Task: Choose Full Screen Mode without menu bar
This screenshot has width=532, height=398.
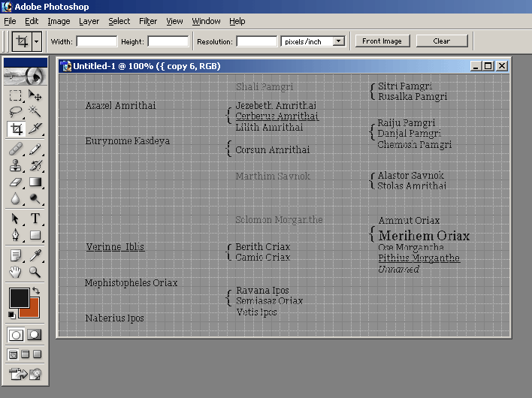Action: pyautogui.click(x=38, y=354)
